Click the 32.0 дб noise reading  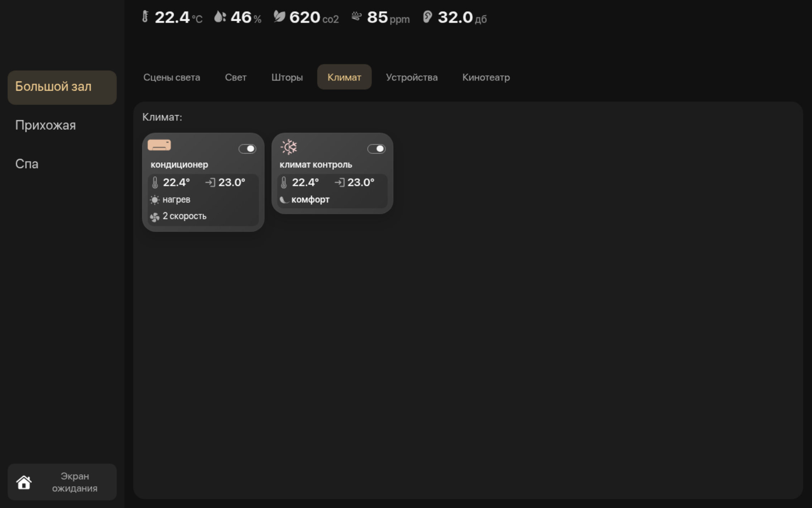[462, 17]
